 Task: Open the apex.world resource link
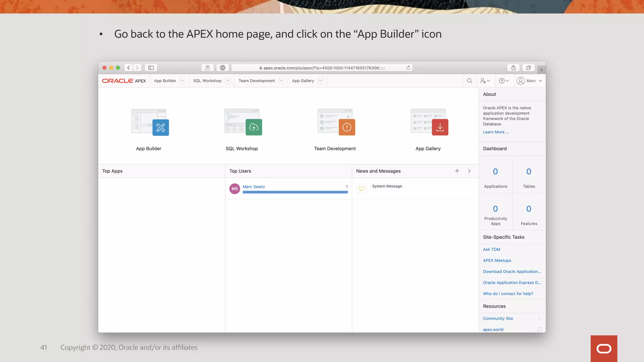493,329
